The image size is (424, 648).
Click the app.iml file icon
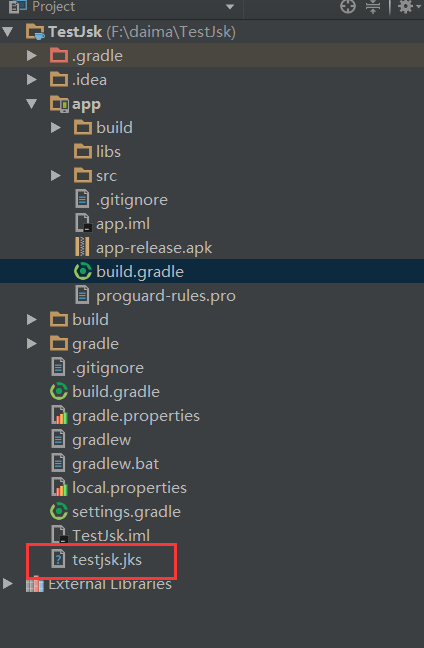pyautogui.click(x=83, y=223)
